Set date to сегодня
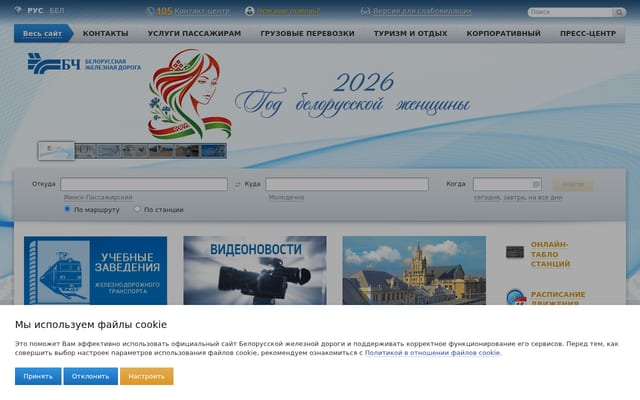Viewport: 640px width, 400px height. 488,198
